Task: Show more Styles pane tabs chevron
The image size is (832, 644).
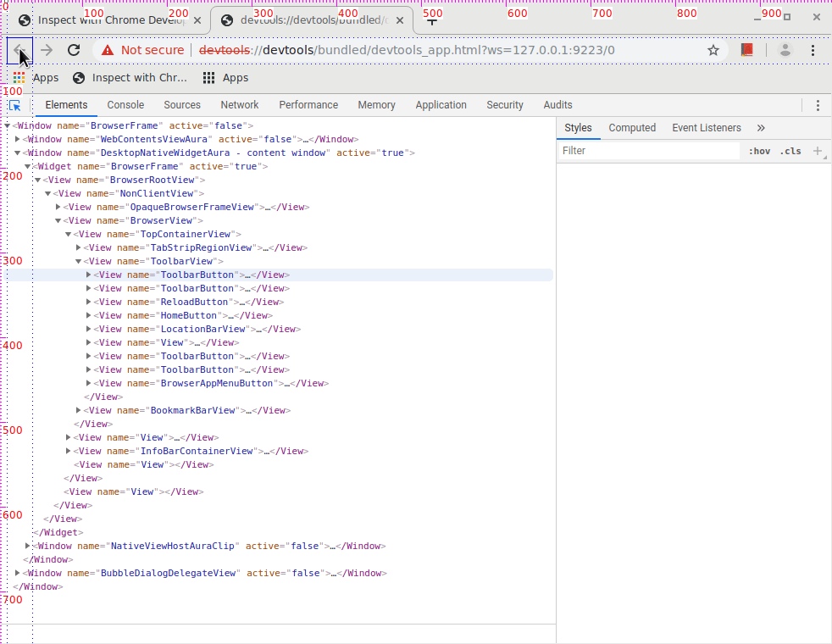Action: click(x=761, y=128)
